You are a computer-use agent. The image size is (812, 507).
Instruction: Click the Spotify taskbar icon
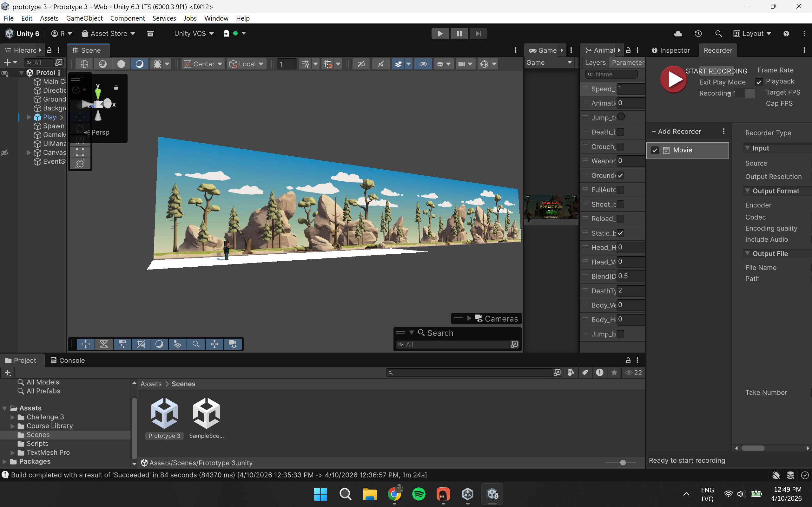419,494
